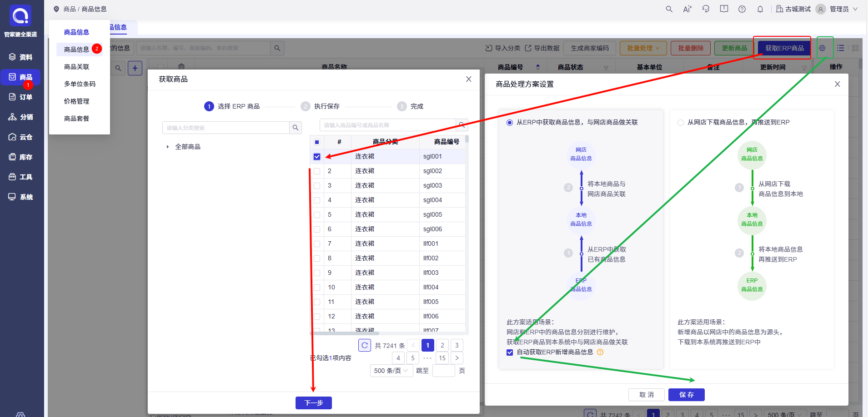The image size is (868, 417).
Task: Click the help icon next to 自动获取ERP新增商品信息
Action: [600, 352]
